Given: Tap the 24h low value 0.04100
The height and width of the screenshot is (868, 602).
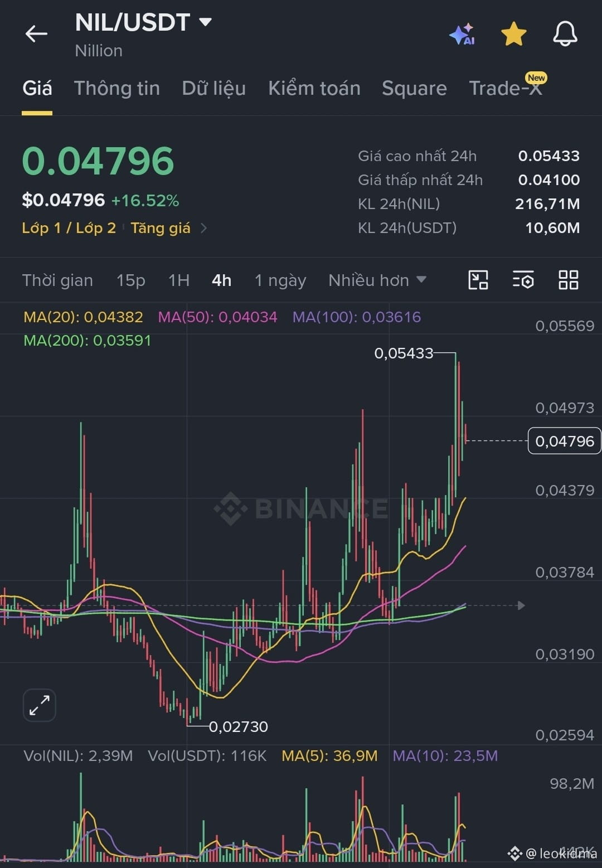Looking at the screenshot, I should tap(549, 180).
